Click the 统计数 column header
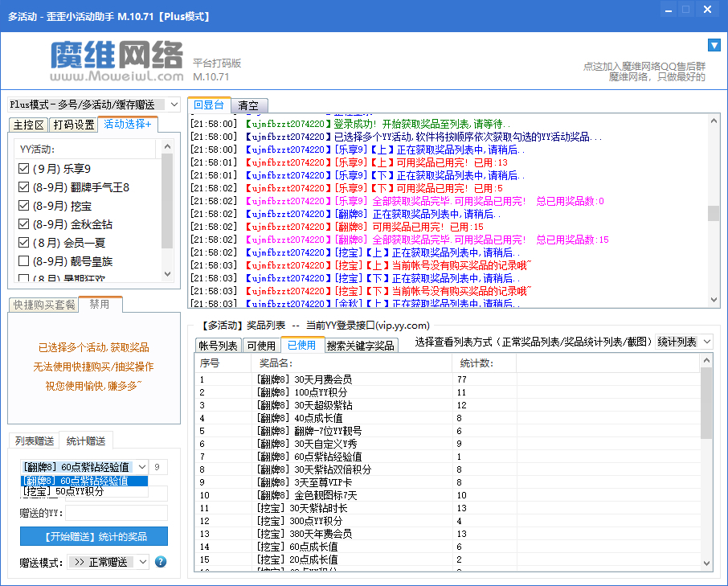 pyautogui.click(x=485, y=363)
